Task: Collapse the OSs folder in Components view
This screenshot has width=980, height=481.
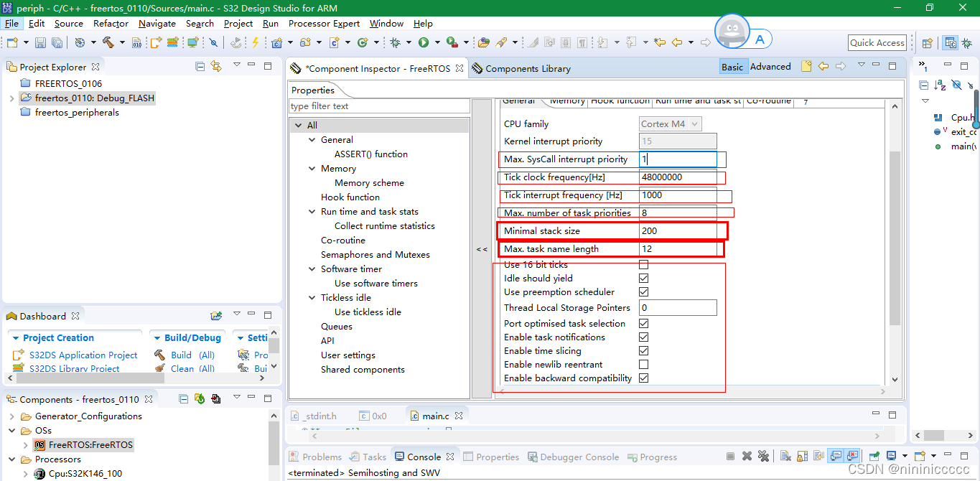Action: click(11, 431)
